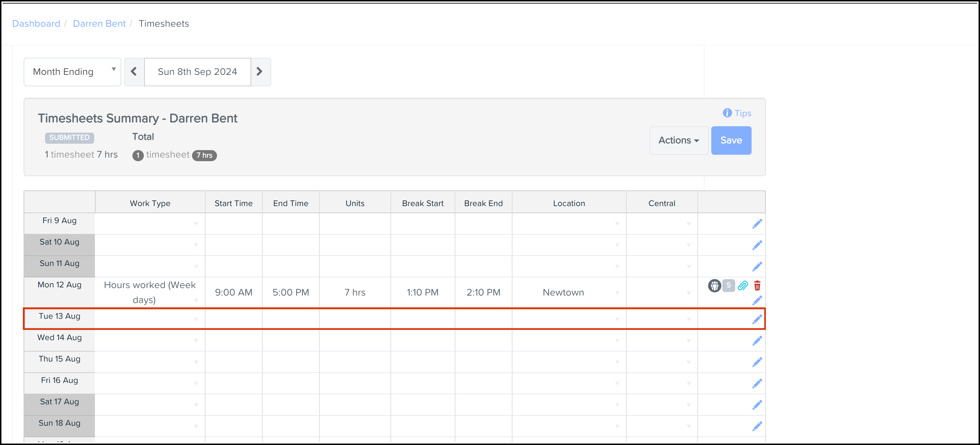980x445 pixels.
Task: Go to the previous period with left arrow
Action: pyautogui.click(x=134, y=72)
